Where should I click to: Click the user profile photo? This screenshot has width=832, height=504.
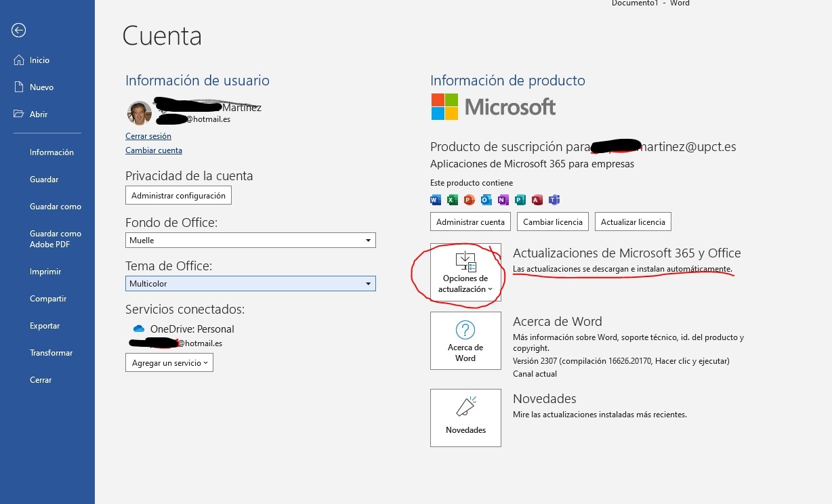(140, 112)
